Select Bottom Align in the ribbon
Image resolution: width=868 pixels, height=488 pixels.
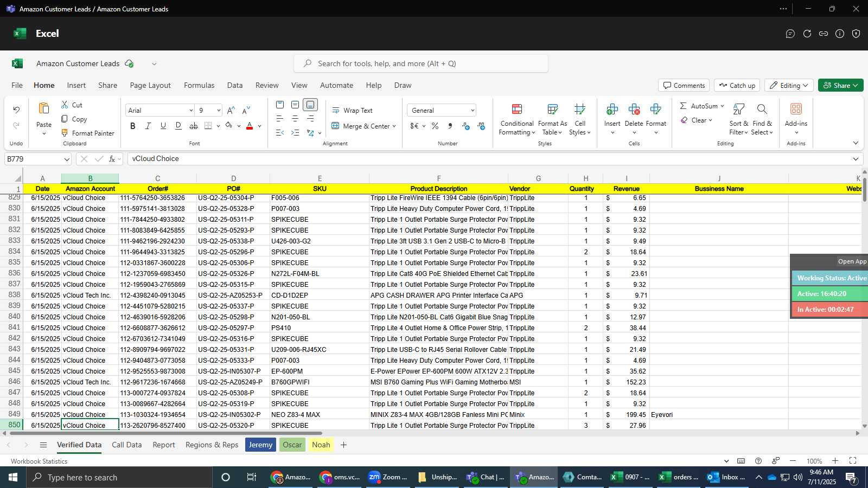(310, 105)
